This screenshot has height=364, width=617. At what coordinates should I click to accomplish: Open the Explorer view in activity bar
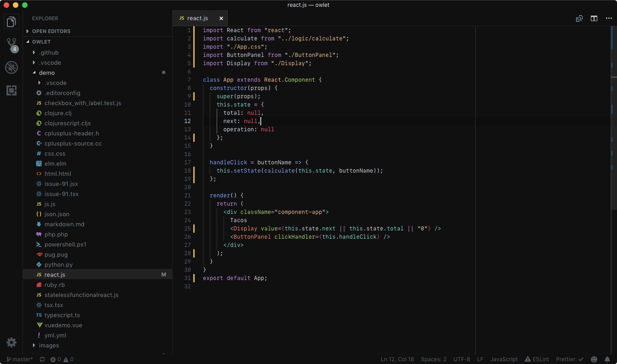[11, 22]
